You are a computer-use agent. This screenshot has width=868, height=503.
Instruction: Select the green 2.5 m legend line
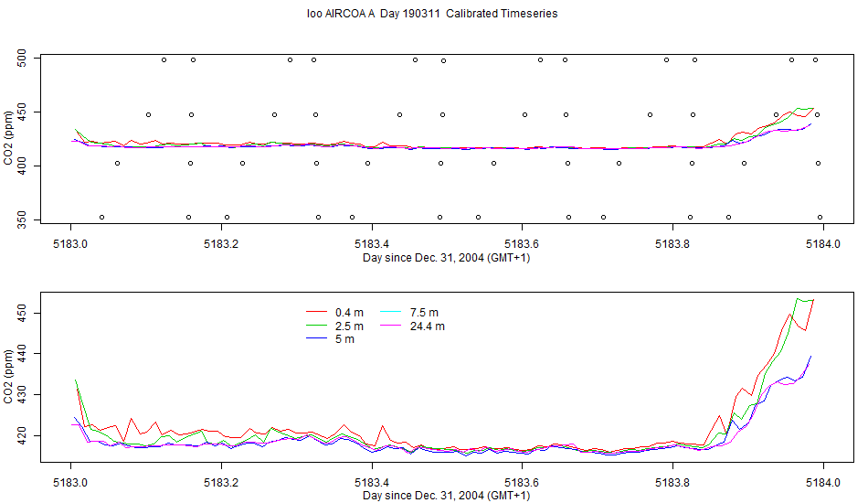point(317,326)
